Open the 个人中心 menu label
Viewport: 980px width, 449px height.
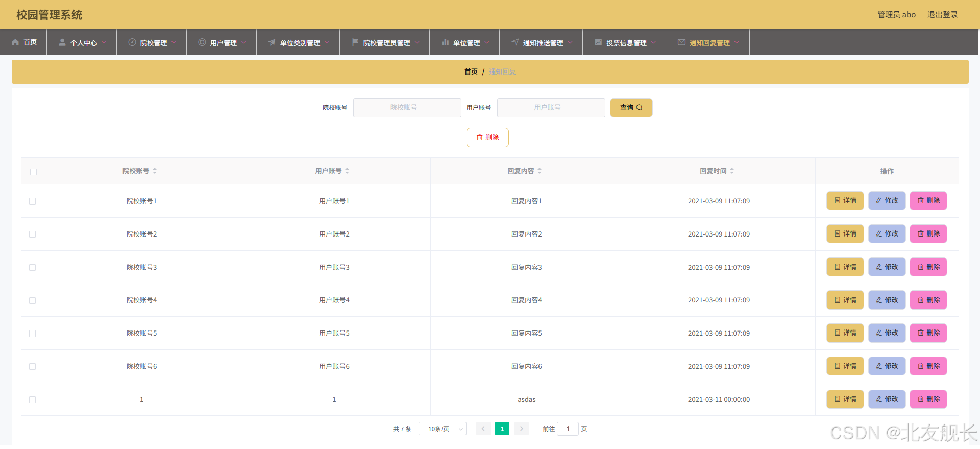(x=84, y=43)
